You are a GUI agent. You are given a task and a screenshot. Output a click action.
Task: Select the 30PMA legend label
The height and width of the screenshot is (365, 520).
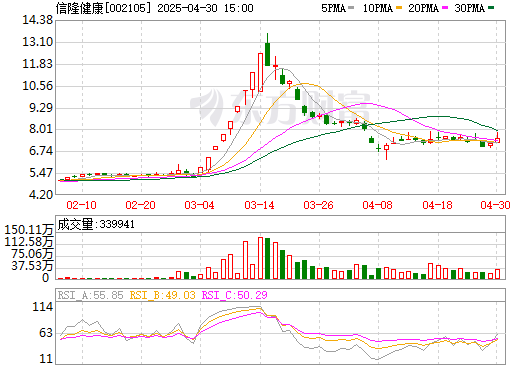click(x=469, y=8)
